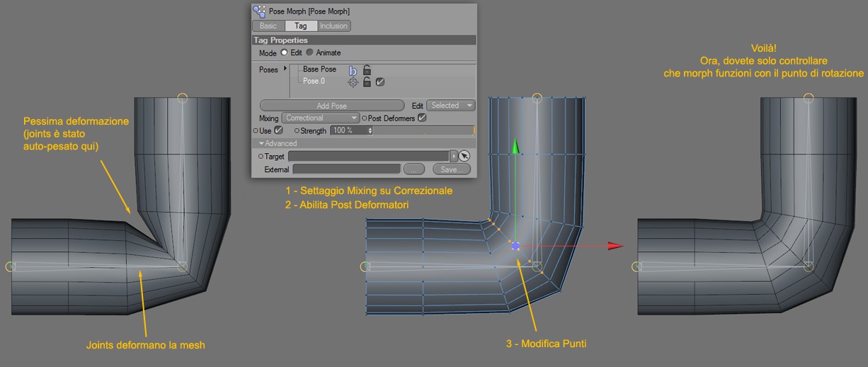Click the Strength spinner arrows
This screenshot has width=868, height=367.
click(x=370, y=130)
